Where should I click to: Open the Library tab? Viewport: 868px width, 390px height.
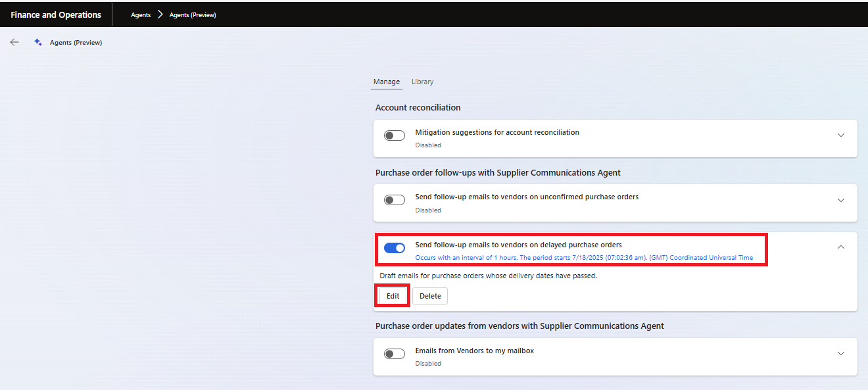point(422,82)
